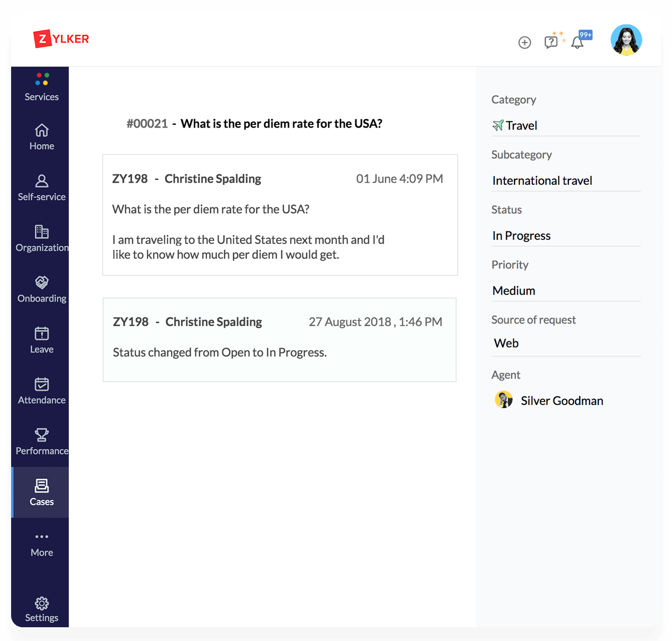This screenshot has height=641, width=672.
Task: Click the Zylker logo
Action: click(61, 39)
